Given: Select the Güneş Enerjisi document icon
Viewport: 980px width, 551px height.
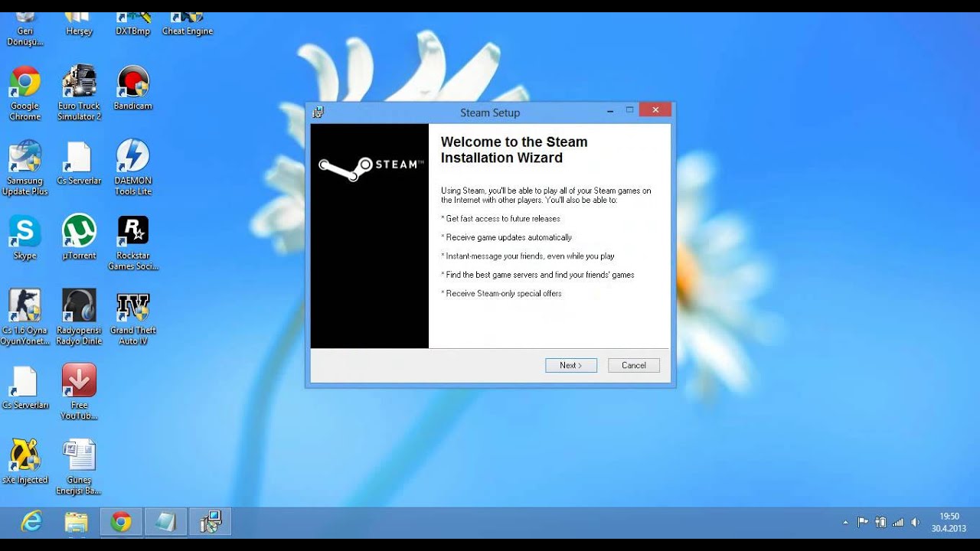Looking at the screenshot, I should (79, 467).
